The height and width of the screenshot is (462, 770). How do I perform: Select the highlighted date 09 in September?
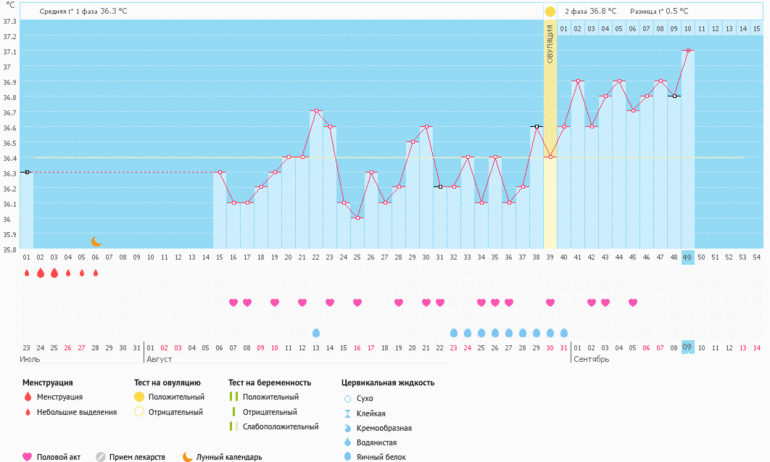[x=687, y=347]
